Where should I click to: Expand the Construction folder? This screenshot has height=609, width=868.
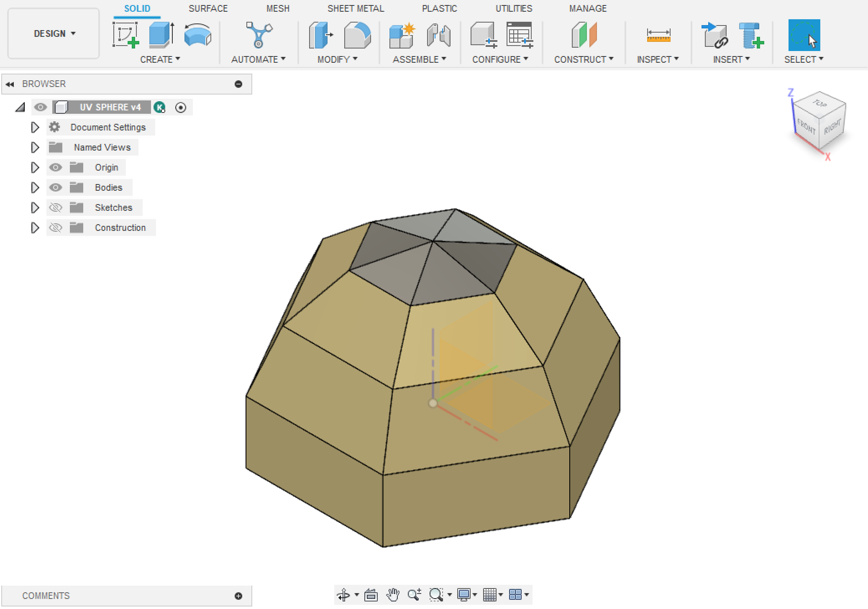(35, 228)
